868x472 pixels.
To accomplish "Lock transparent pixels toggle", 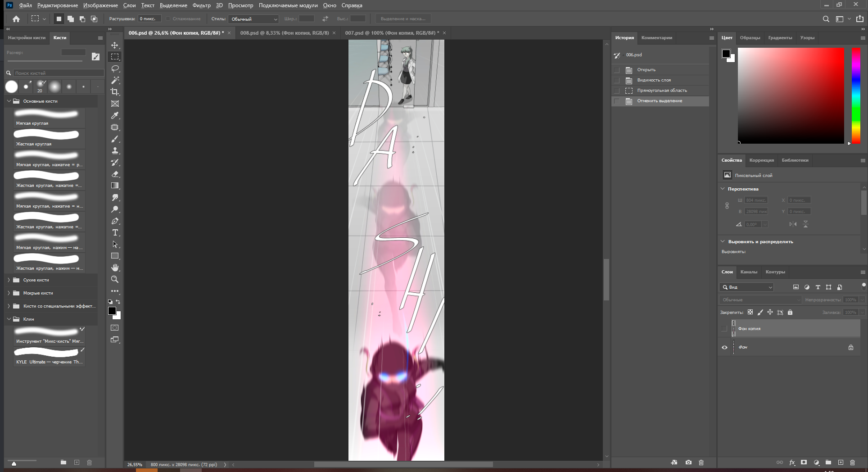I will (750, 312).
